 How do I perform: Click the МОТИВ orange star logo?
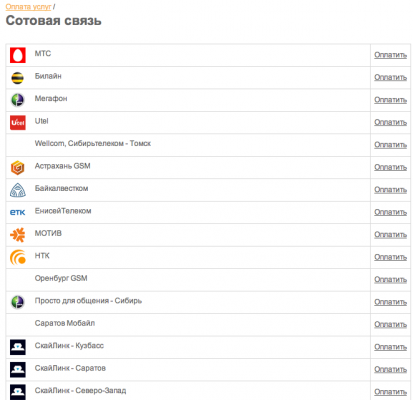tap(18, 235)
